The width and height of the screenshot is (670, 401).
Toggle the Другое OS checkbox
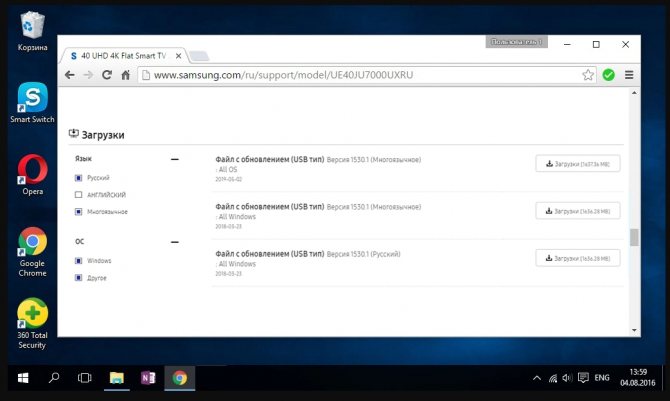[79, 278]
